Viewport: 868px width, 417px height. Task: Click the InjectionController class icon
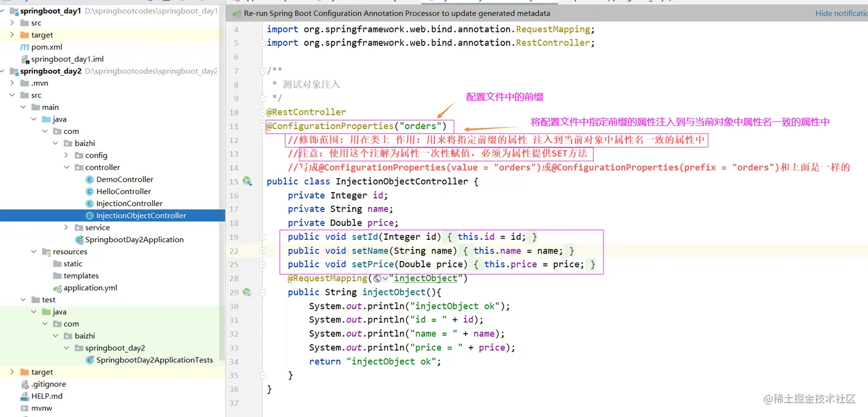click(90, 204)
